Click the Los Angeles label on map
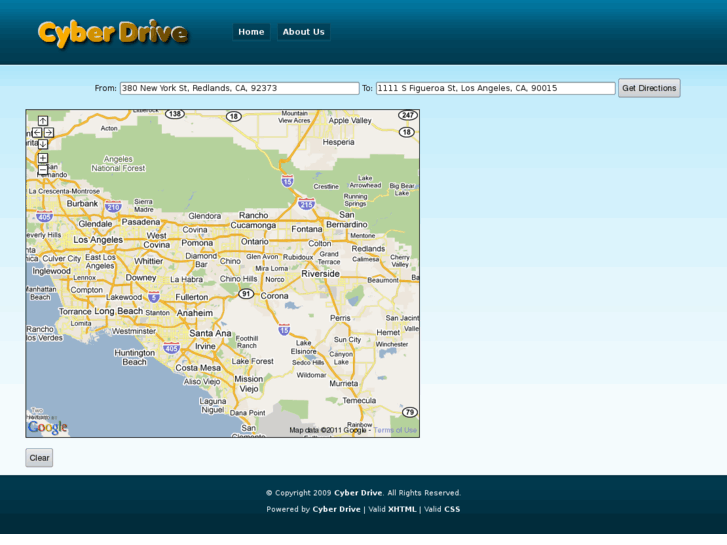This screenshot has height=545, width=727. 98,240
